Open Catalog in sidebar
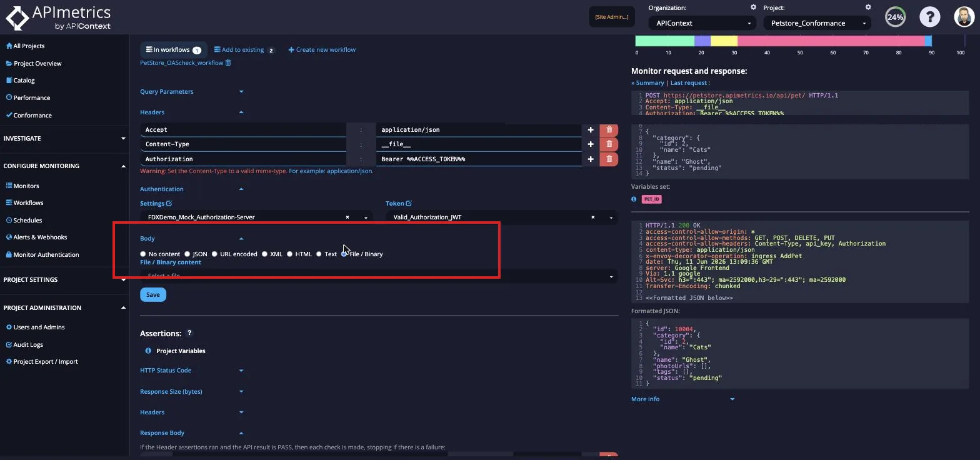This screenshot has height=460, width=980. click(x=21, y=81)
